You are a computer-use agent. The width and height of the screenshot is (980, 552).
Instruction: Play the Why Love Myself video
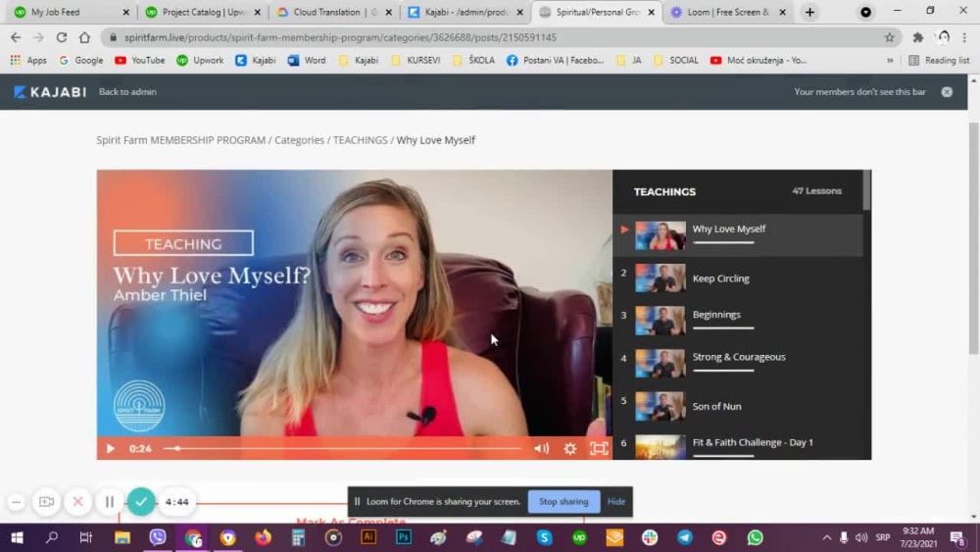coord(110,448)
